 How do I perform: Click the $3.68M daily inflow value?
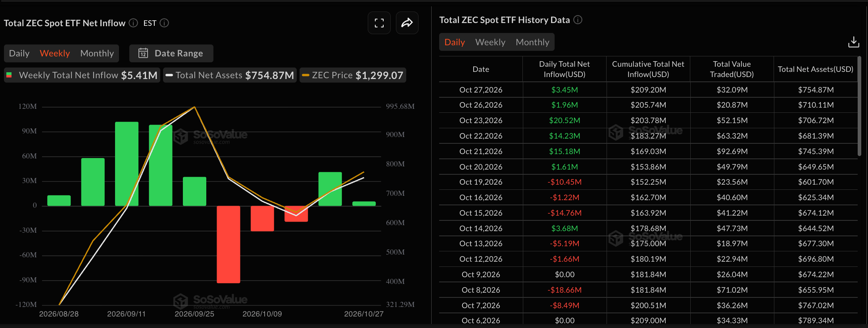(565, 228)
